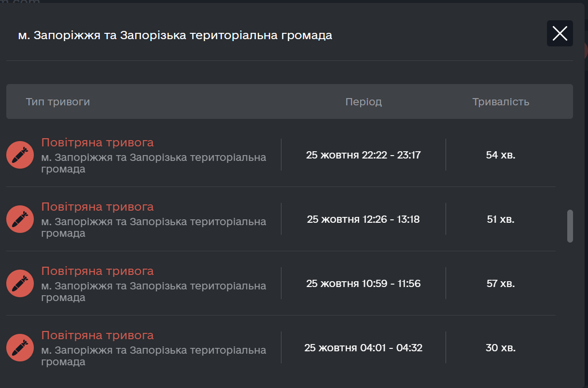The height and width of the screenshot is (388, 588).
Task: Select 'Повітряна тривога' title of 51 хв. alert
Action: 98,207
